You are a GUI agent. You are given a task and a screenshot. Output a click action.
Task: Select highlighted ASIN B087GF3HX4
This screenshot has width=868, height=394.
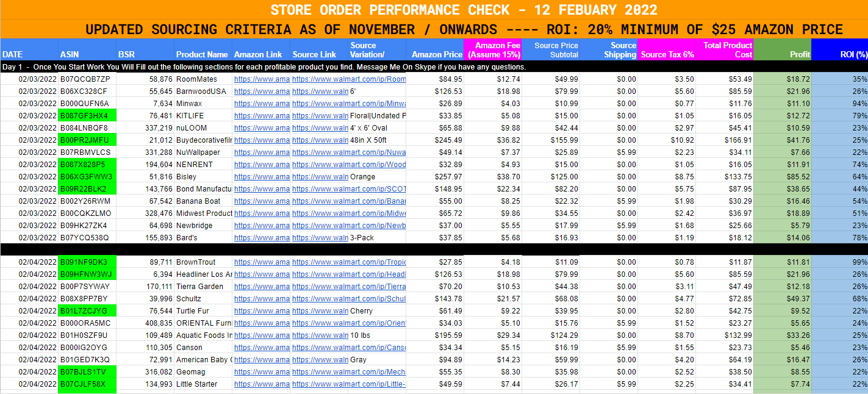pos(87,115)
